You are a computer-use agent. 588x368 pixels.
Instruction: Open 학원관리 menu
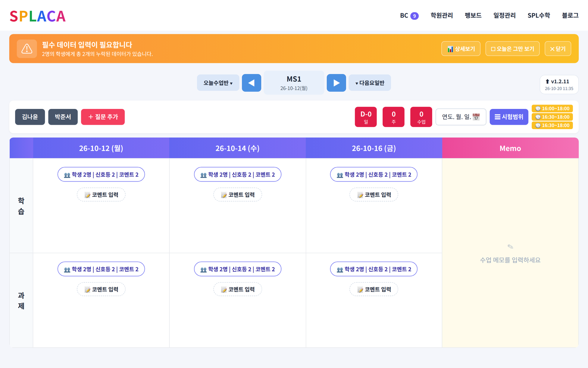[442, 15]
